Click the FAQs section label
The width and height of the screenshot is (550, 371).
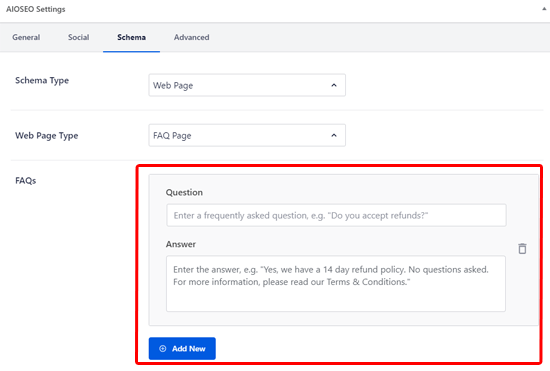tap(26, 181)
